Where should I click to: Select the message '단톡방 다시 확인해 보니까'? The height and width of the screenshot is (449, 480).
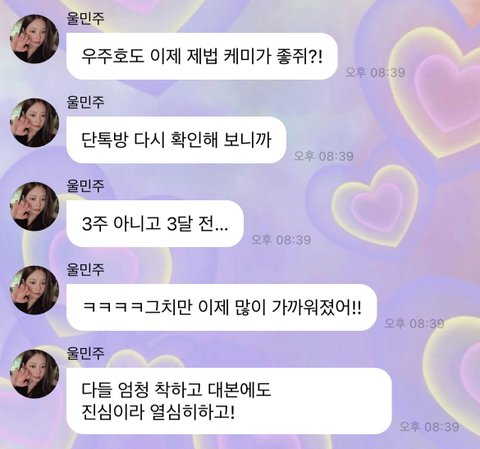tap(176, 140)
